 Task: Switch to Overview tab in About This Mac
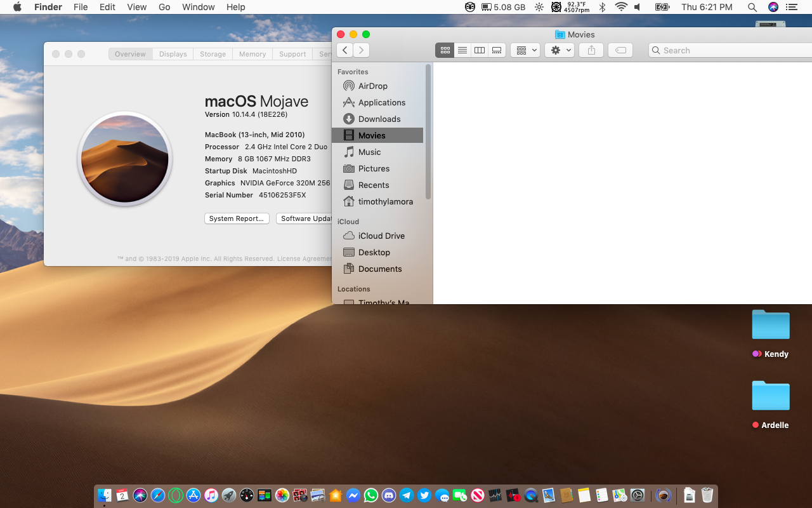[x=130, y=54]
